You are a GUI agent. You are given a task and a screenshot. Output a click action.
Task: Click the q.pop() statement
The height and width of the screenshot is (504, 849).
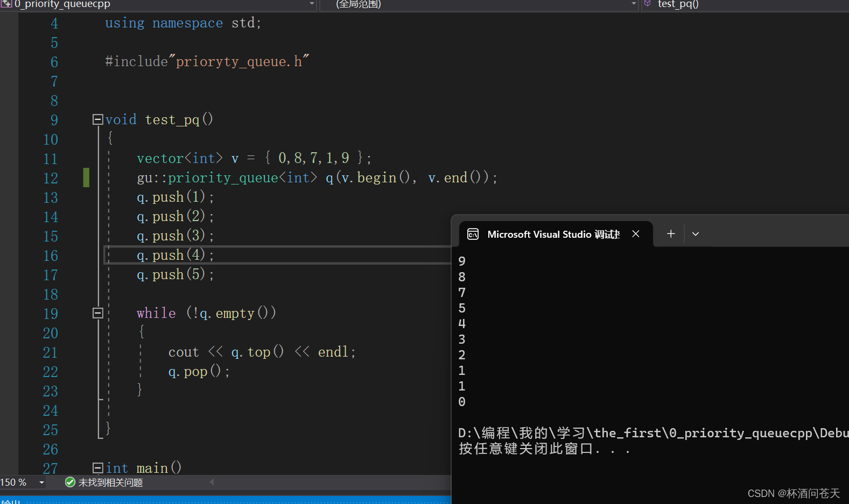click(199, 371)
